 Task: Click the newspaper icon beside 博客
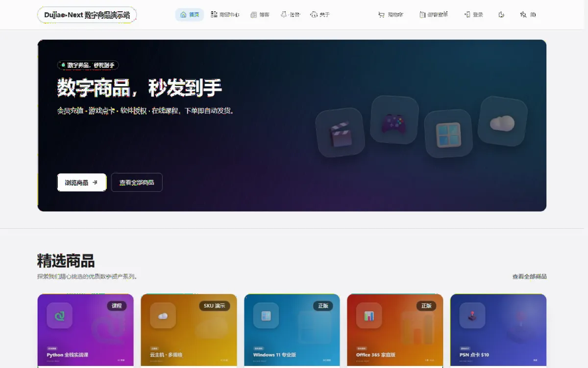tap(253, 15)
